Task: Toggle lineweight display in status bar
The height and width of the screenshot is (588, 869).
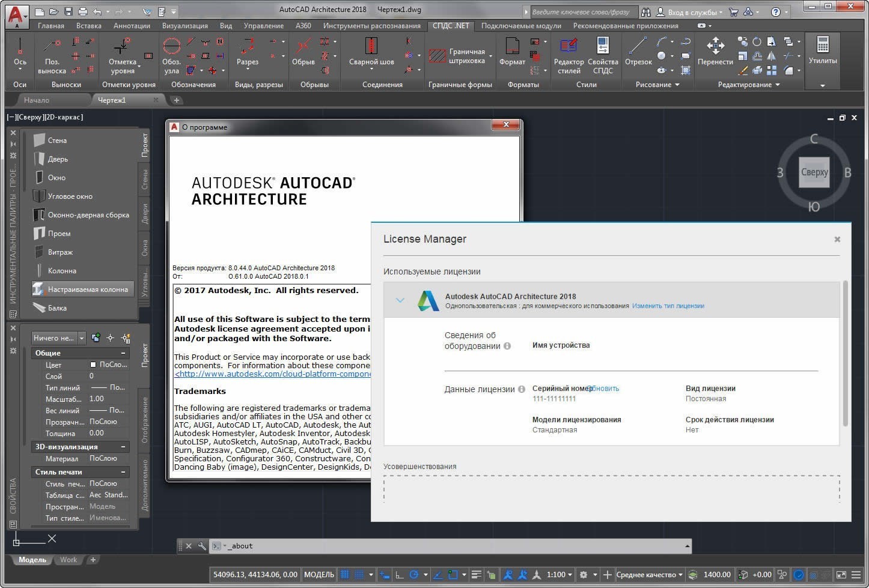Action: (477, 575)
